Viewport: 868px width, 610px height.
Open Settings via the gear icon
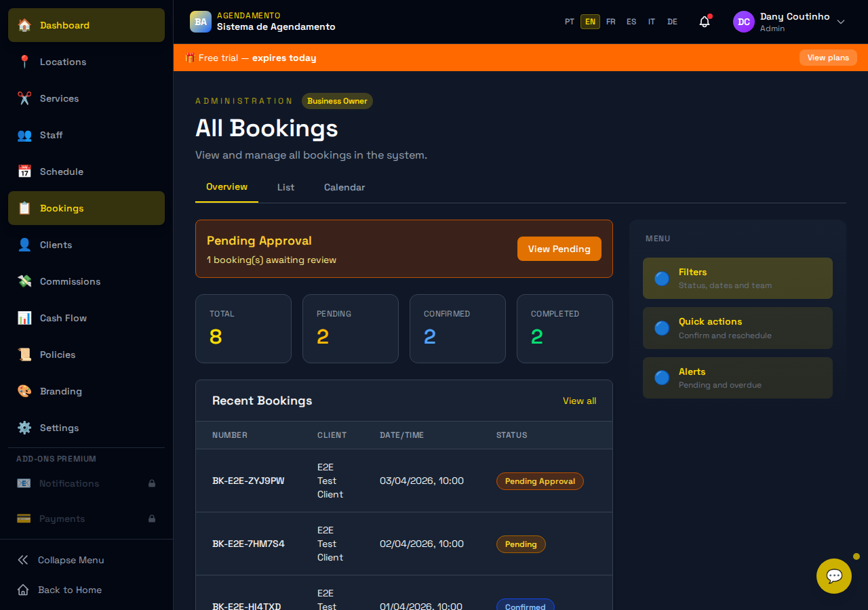coord(24,428)
